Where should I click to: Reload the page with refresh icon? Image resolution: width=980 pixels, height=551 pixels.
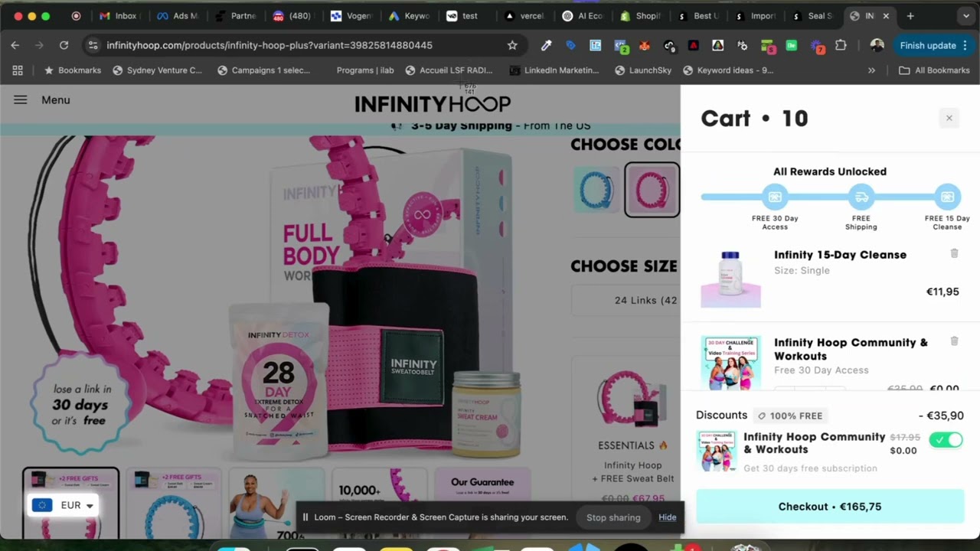(64, 45)
